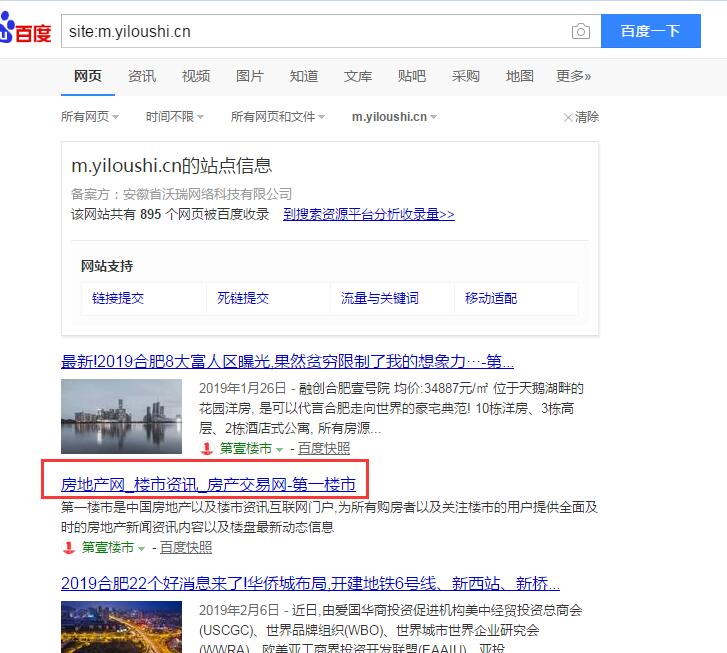Open result 最新!2019合肥8大富人区曝光
The width and height of the screenshot is (727, 653).
click(x=287, y=361)
